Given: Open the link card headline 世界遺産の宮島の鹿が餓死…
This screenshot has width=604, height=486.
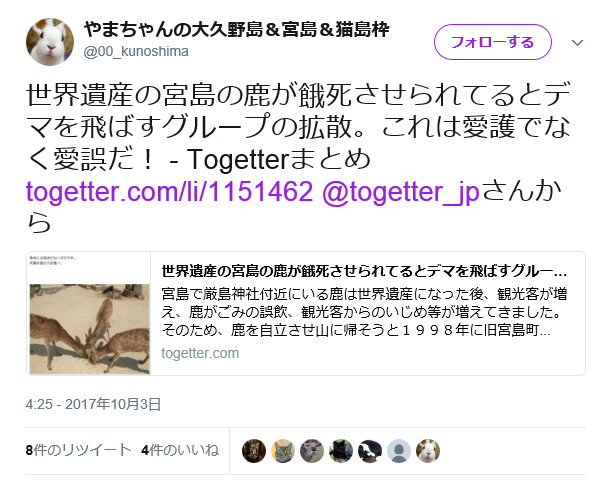Looking at the screenshot, I should tap(364, 271).
